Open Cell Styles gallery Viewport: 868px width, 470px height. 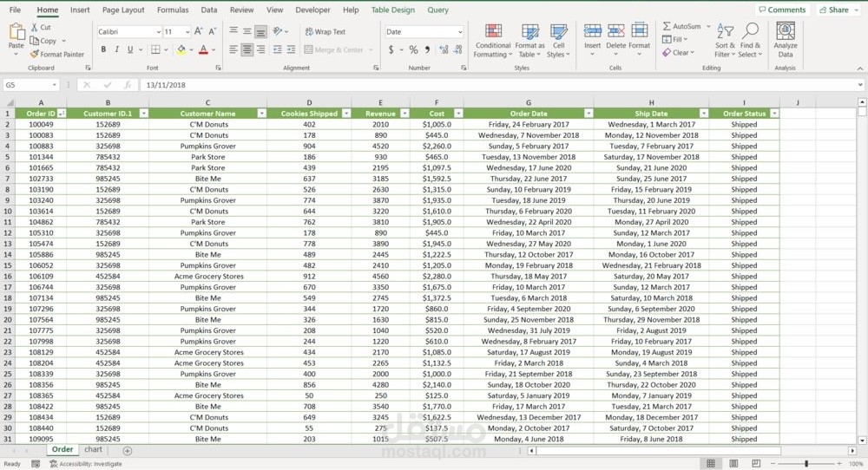pos(558,41)
